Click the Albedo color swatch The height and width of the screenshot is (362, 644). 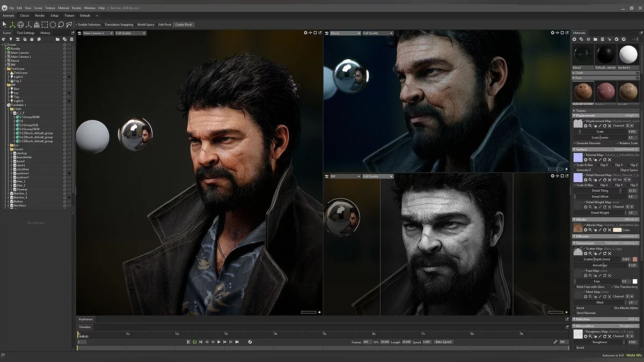[617, 230]
